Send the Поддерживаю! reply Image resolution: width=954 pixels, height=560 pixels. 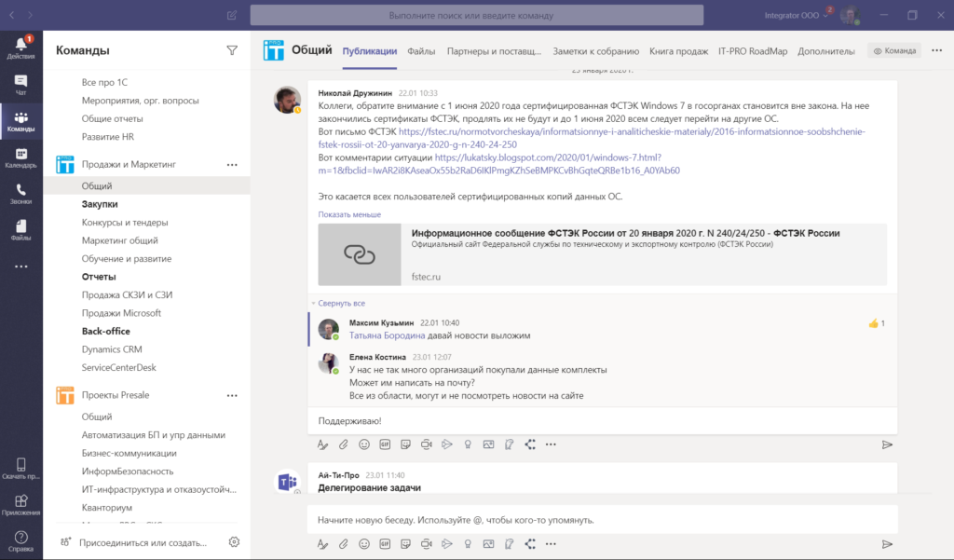pos(887,445)
